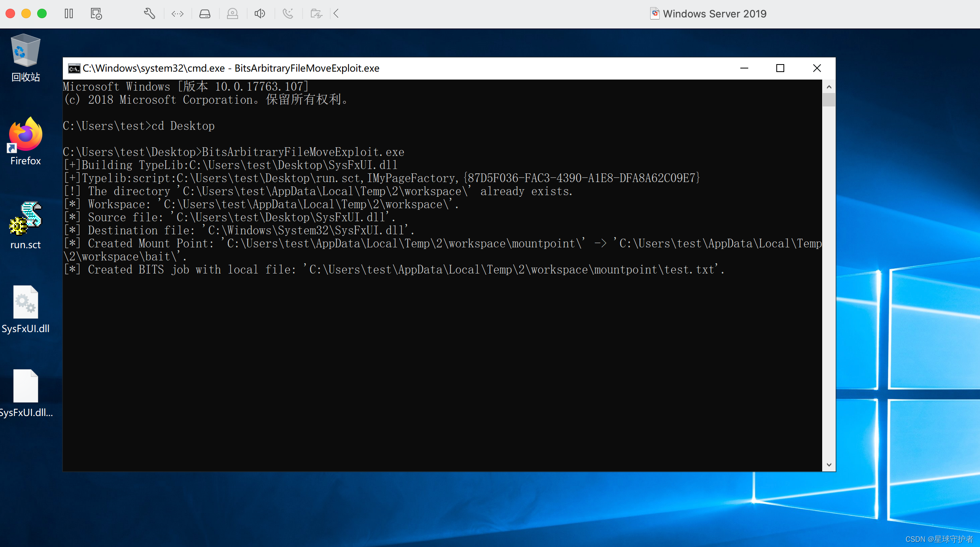980x547 pixels.
Task: Open virtual machine settings via wrench icon
Action: pyautogui.click(x=149, y=13)
